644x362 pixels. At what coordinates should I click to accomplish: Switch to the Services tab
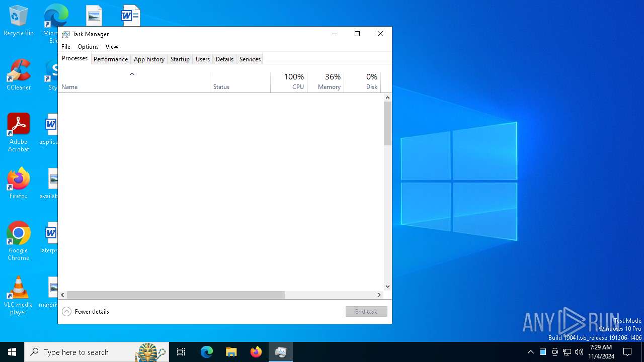point(250,59)
